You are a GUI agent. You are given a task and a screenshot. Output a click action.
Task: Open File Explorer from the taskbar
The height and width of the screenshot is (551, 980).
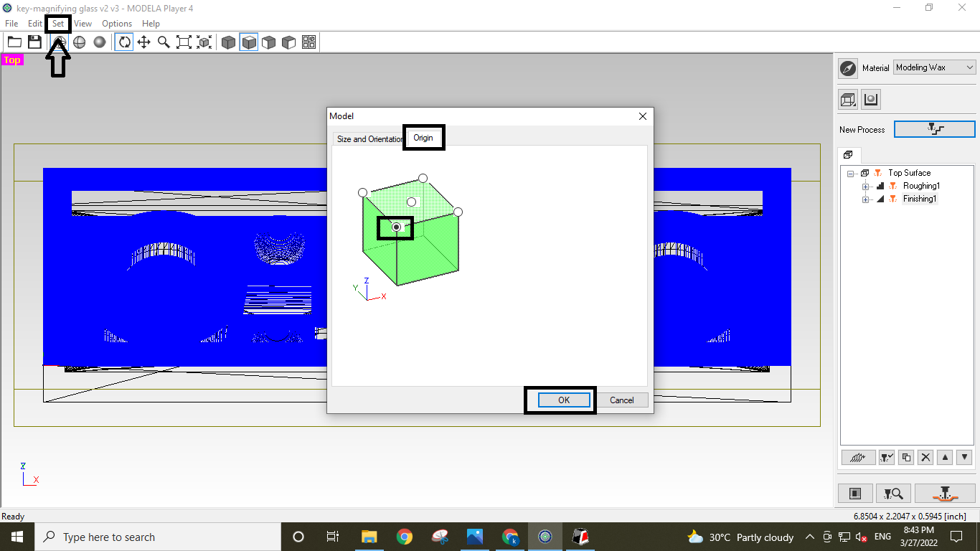369,537
